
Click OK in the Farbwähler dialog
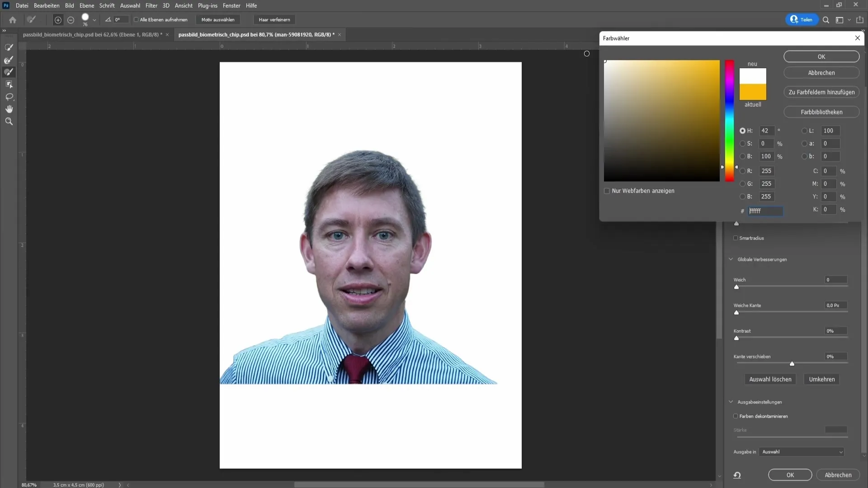pyautogui.click(x=821, y=56)
